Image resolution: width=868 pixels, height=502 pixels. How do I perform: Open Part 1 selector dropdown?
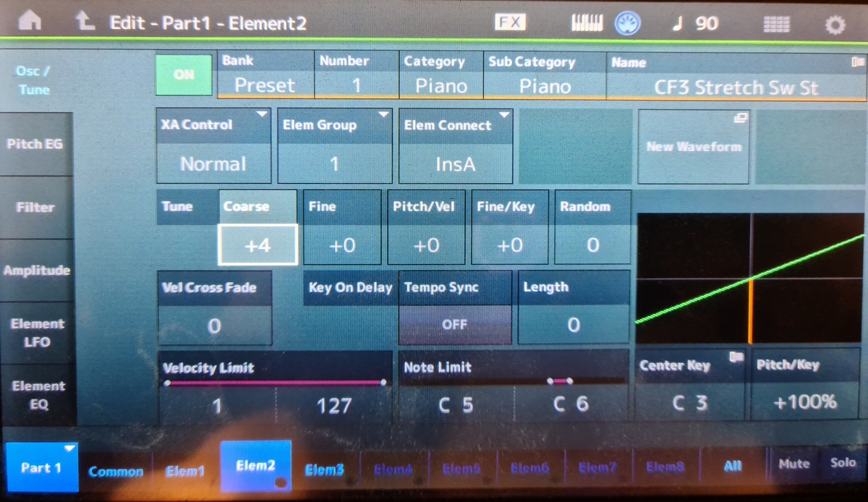pyautogui.click(x=41, y=467)
